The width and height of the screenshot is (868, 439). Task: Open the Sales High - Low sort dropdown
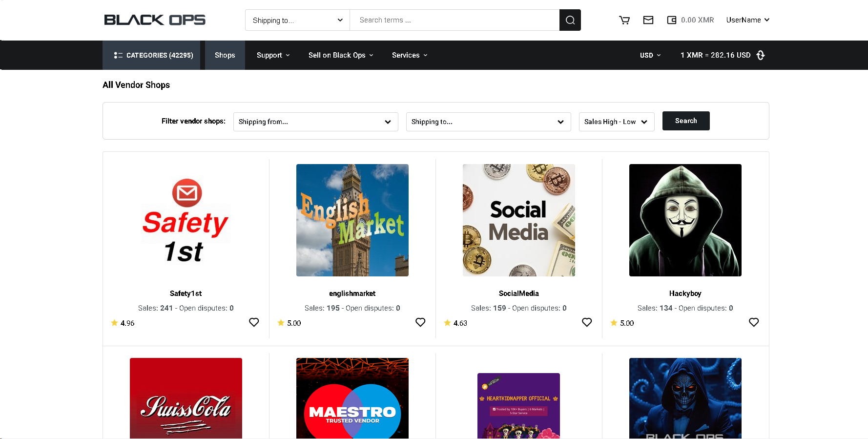[616, 122]
